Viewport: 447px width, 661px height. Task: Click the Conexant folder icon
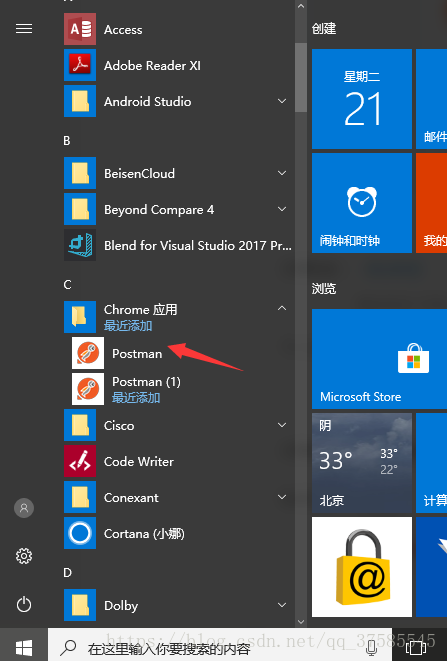(80, 497)
